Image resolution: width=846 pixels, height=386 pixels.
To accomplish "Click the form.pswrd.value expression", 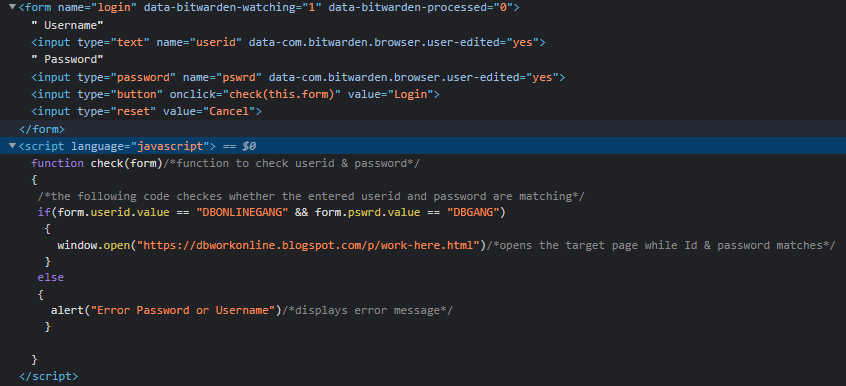I will [367, 212].
